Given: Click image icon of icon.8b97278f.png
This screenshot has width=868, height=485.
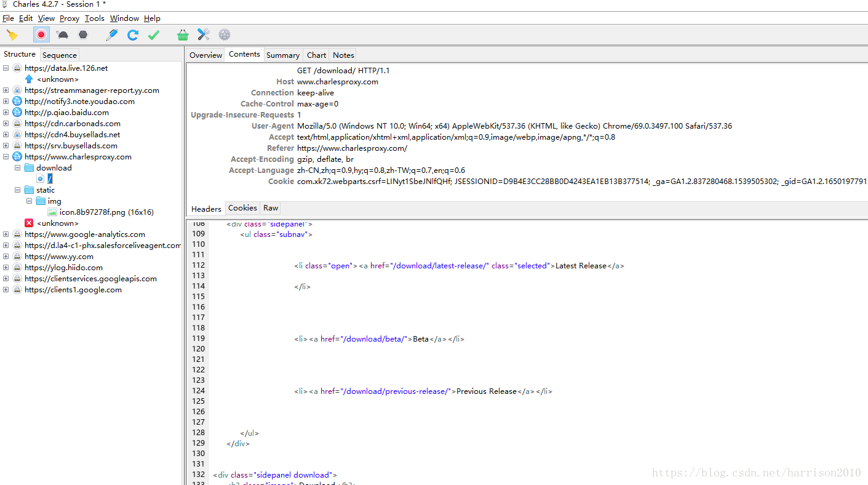Looking at the screenshot, I should click(x=52, y=212).
